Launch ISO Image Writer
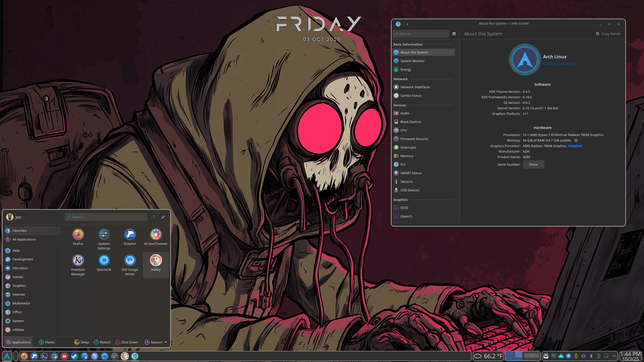The image size is (644, 362). coord(130,260)
